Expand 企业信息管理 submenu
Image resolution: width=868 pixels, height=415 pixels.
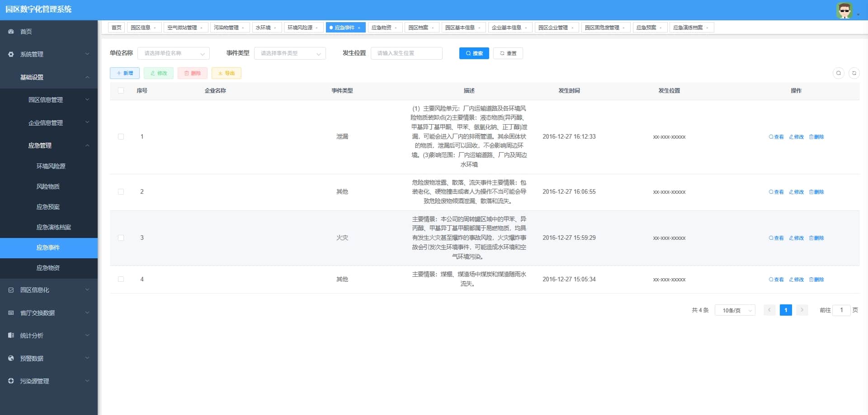tap(49, 122)
